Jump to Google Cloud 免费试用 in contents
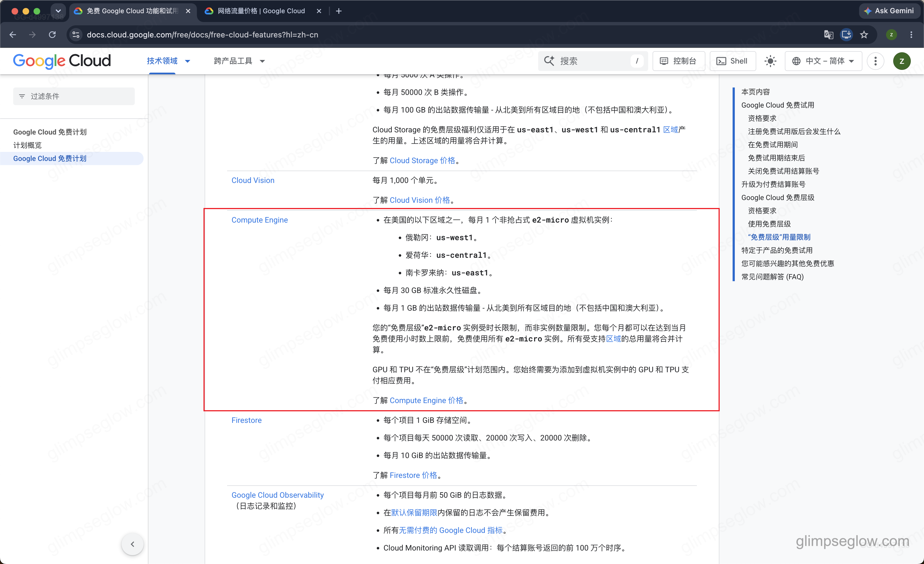 pyautogui.click(x=778, y=105)
